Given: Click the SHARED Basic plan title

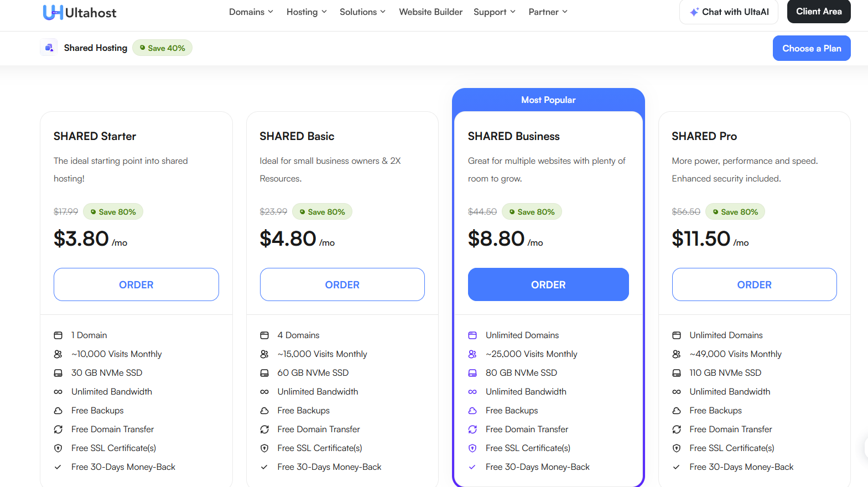Looking at the screenshot, I should click(x=297, y=136).
